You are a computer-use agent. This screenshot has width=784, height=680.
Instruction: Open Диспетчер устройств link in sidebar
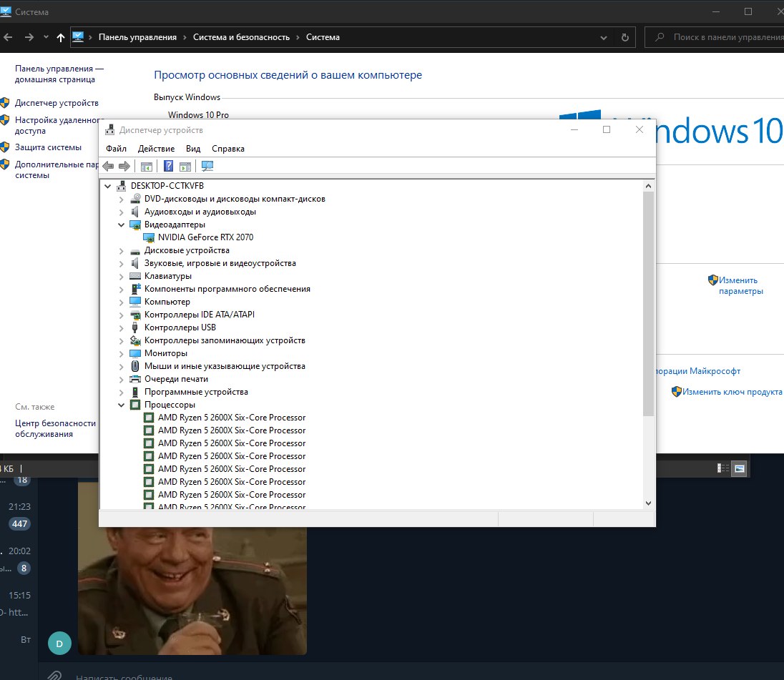tap(57, 103)
